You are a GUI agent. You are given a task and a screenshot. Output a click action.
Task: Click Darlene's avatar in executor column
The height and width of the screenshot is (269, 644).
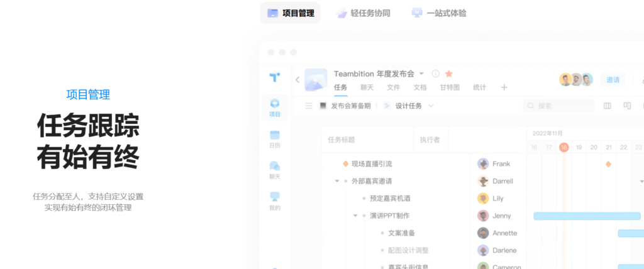pos(483,250)
